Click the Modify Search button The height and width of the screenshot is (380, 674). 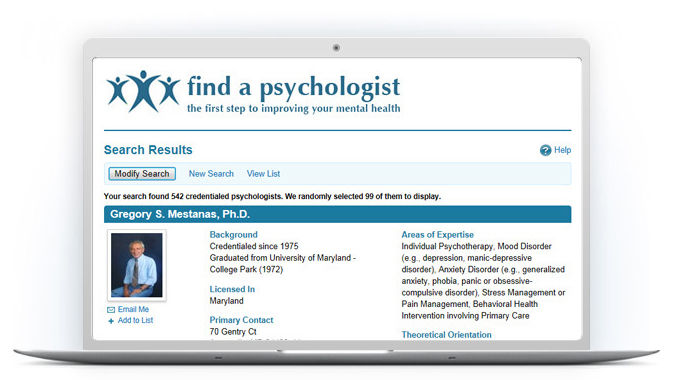pyautogui.click(x=142, y=174)
